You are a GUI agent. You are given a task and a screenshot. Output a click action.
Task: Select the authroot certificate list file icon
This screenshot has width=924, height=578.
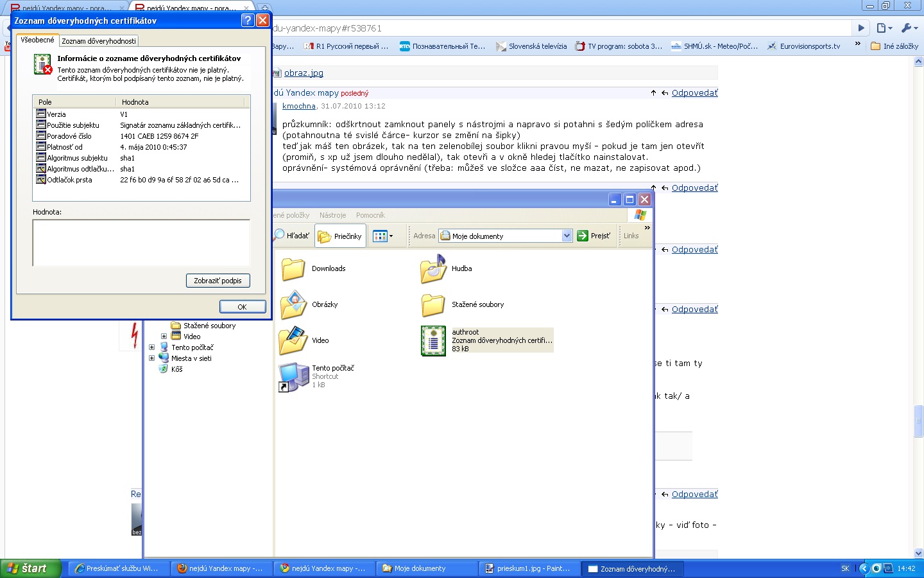(x=433, y=340)
